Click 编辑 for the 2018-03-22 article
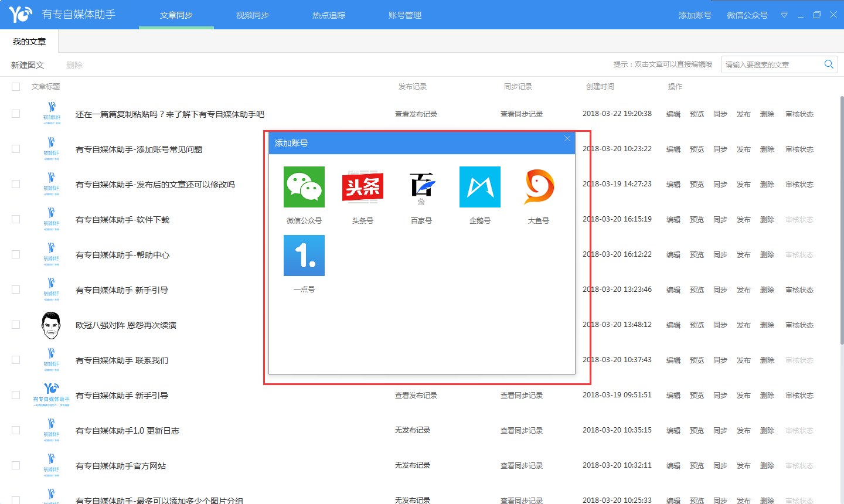Image resolution: width=844 pixels, height=504 pixels. (x=673, y=114)
